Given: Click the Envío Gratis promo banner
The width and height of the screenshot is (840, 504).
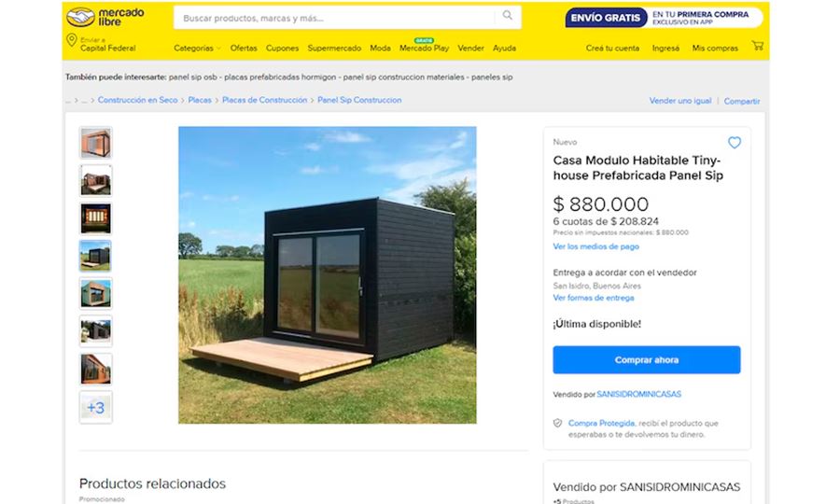Looking at the screenshot, I should point(665,18).
